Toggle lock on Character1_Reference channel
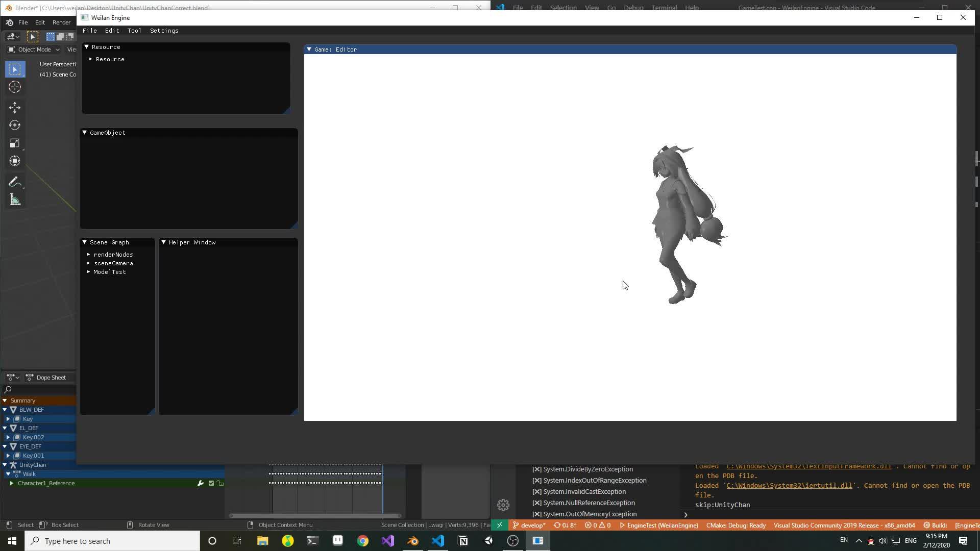The height and width of the screenshot is (551, 980). [220, 483]
